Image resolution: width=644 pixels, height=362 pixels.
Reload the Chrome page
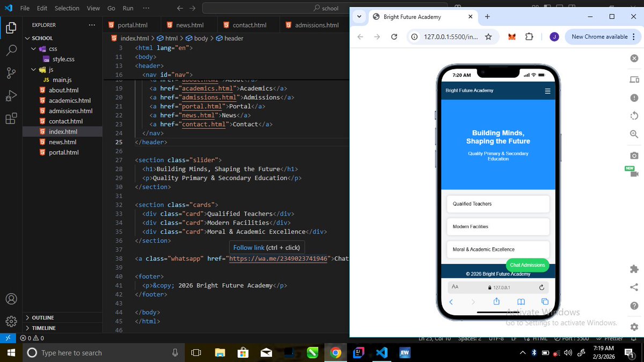394,37
